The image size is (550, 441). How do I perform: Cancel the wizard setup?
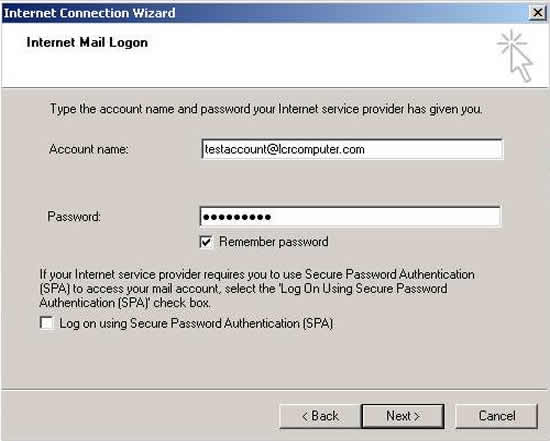[x=497, y=416]
